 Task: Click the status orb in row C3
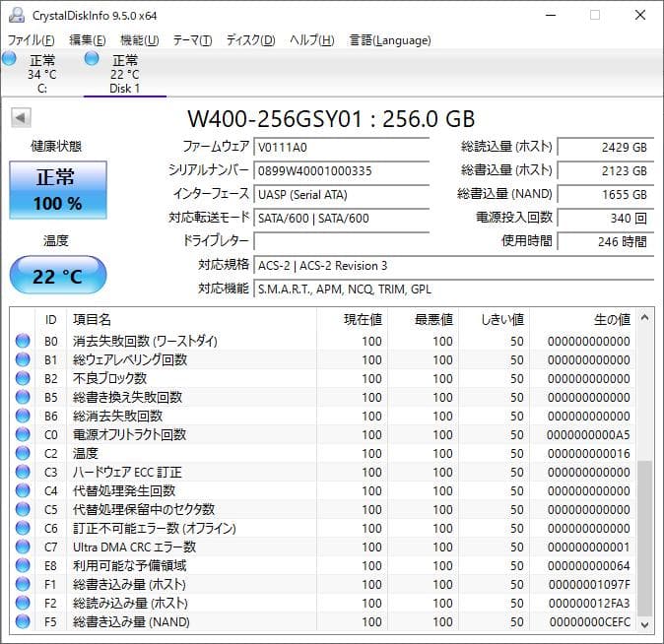(23, 472)
